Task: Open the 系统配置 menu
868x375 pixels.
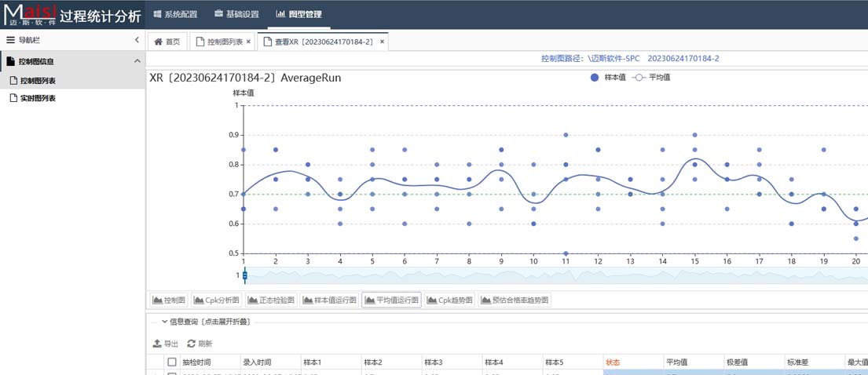Action: point(175,14)
